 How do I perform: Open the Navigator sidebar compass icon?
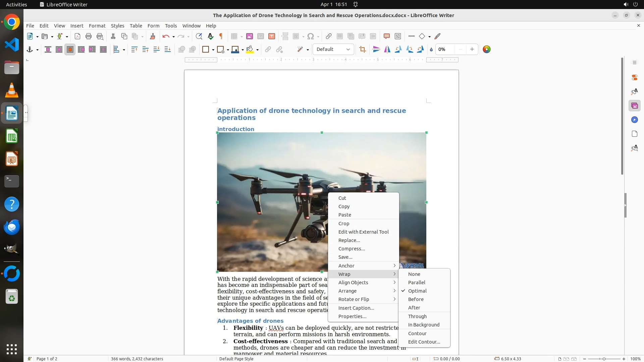(634, 120)
